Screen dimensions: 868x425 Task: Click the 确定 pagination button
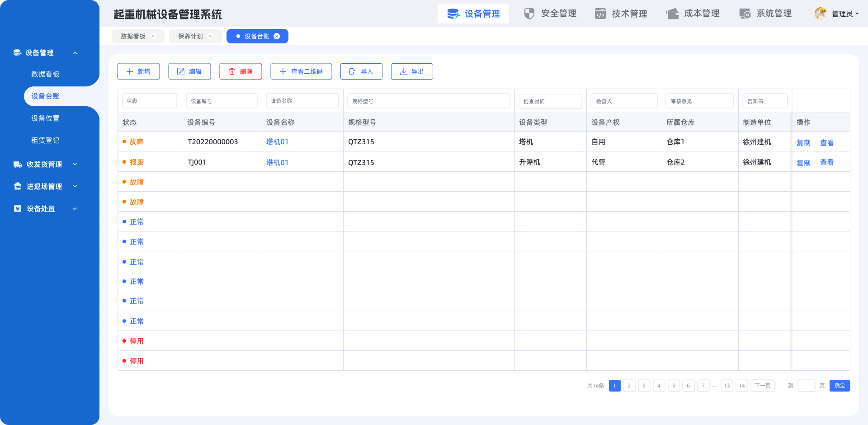[x=840, y=386]
